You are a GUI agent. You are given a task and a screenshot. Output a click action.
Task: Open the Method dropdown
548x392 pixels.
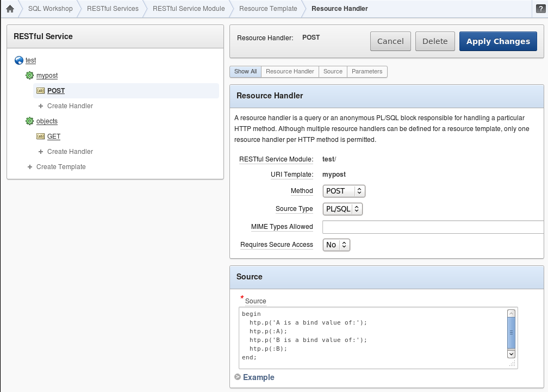click(x=344, y=191)
